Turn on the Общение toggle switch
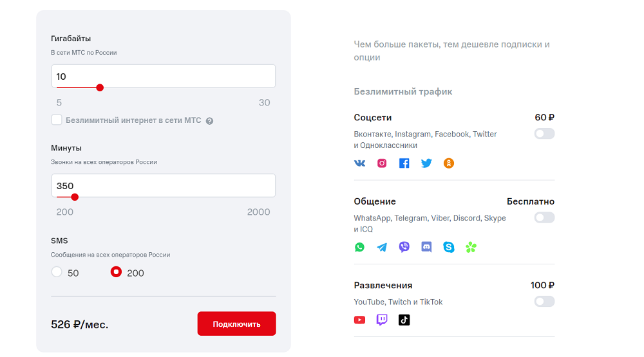This screenshot has height=357, width=644. coord(544,217)
